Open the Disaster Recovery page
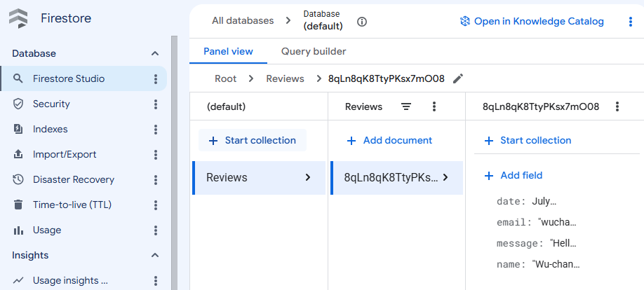 (74, 179)
